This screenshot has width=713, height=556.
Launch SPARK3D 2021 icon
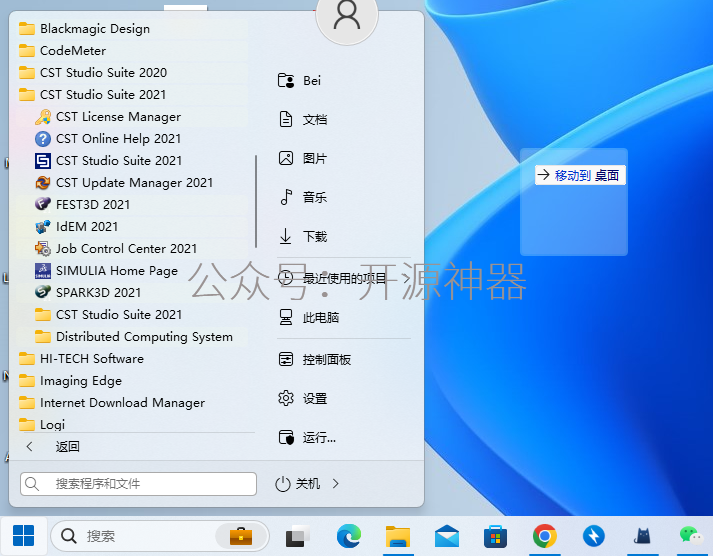43,292
